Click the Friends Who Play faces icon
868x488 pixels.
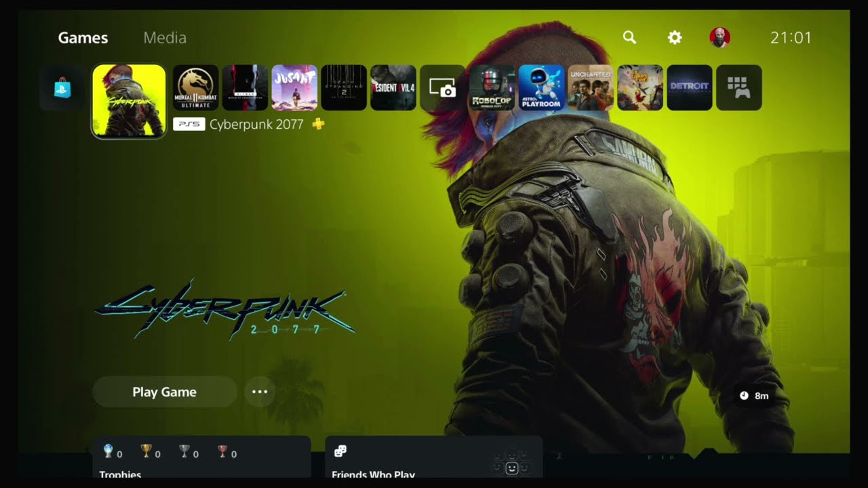pyautogui.click(x=340, y=451)
